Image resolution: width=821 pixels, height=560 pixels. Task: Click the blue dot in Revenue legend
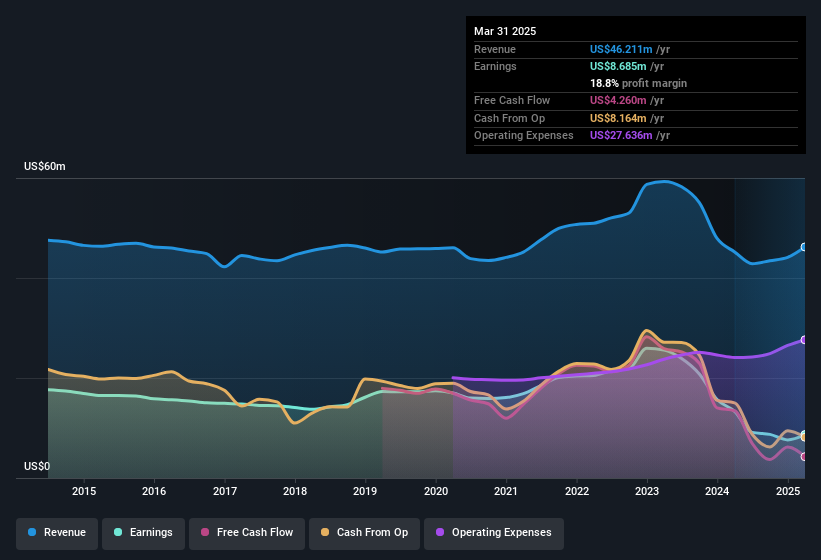point(32,532)
